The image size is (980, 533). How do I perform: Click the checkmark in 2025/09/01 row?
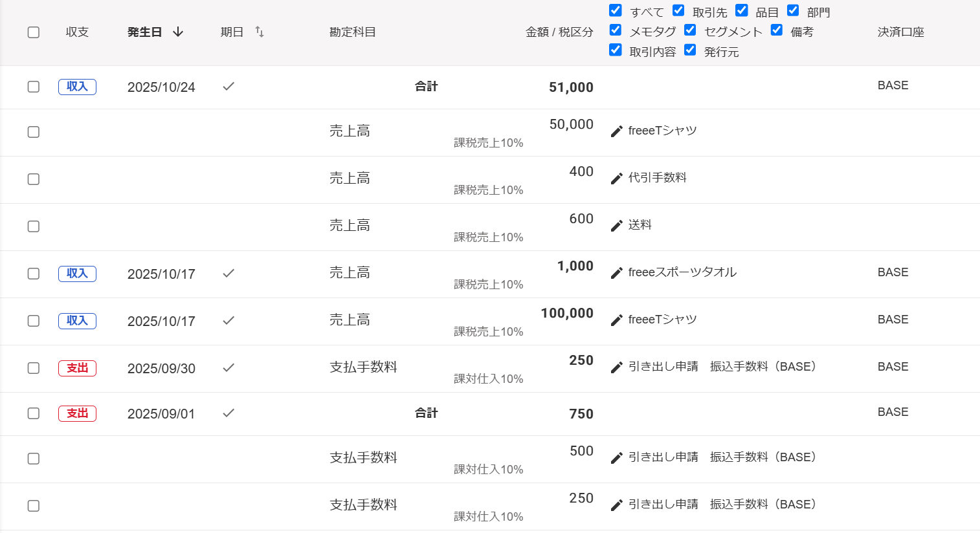(228, 413)
